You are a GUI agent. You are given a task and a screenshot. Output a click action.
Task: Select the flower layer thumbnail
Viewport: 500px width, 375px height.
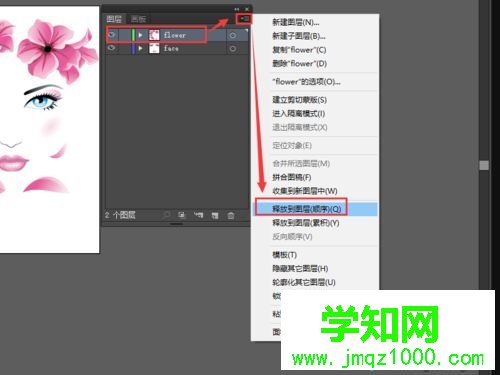[x=154, y=35]
